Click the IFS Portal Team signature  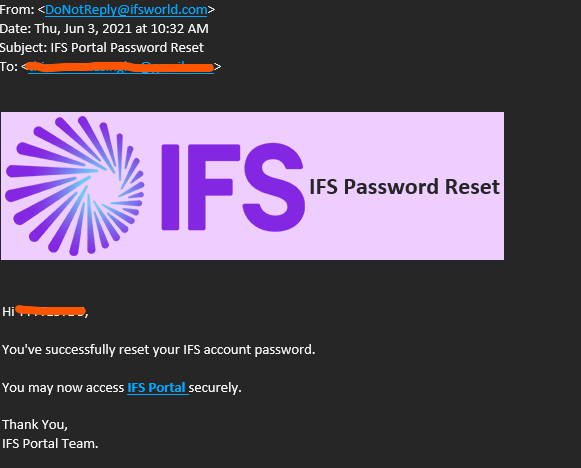(x=50, y=444)
